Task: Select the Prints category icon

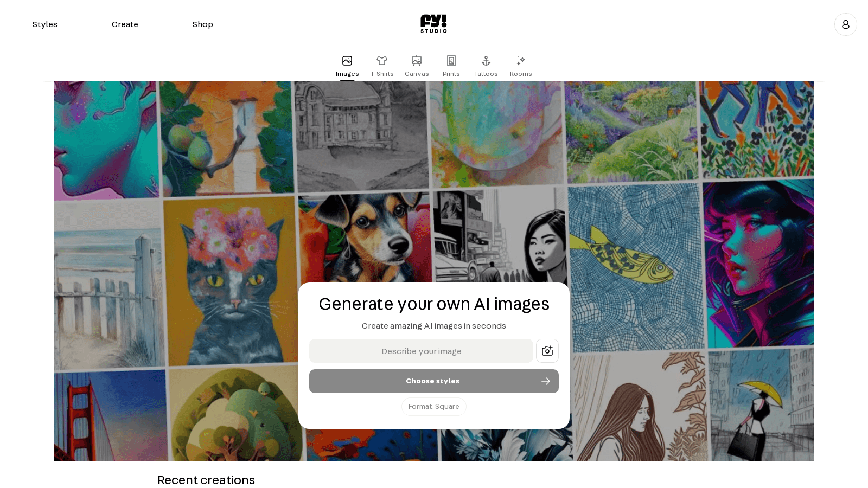Action: [451, 61]
